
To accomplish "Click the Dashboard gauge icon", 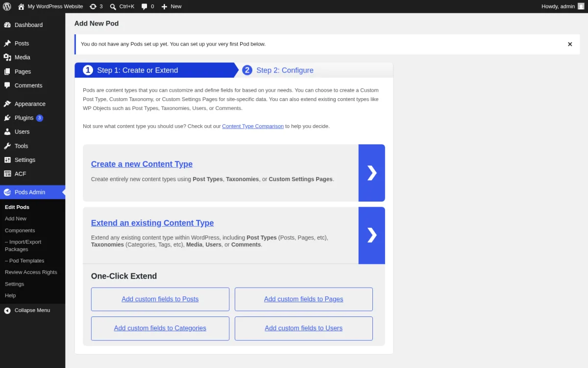I will tap(7, 25).
